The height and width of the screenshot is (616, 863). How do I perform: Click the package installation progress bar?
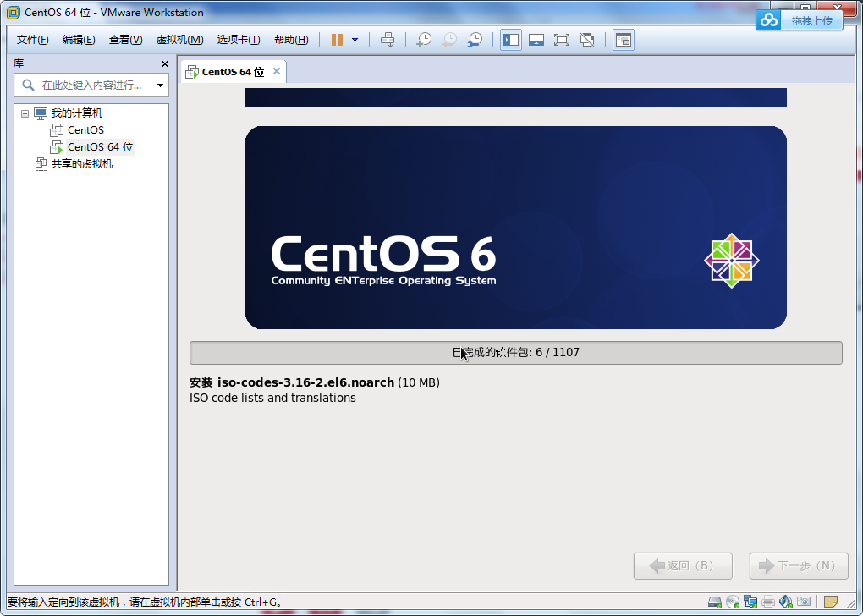(516, 352)
